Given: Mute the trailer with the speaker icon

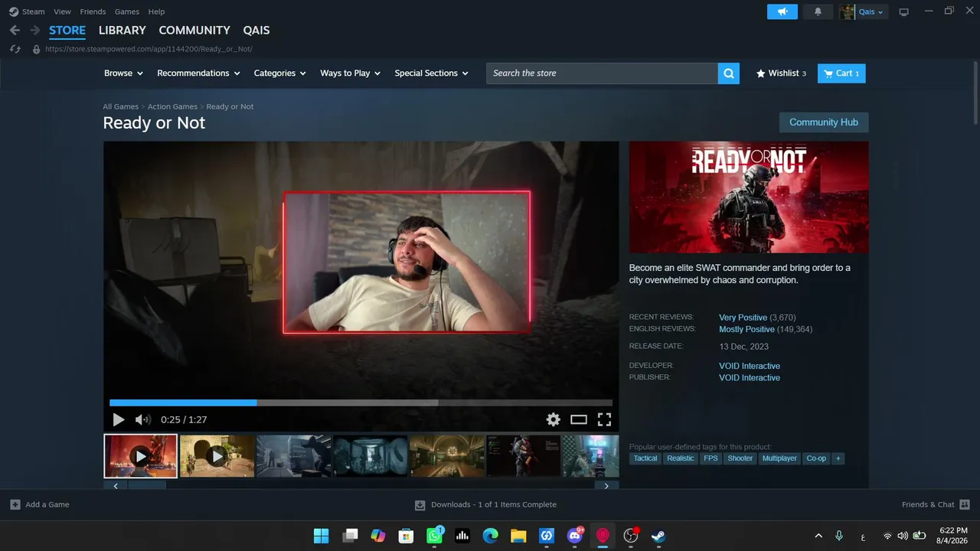Looking at the screenshot, I should tap(142, 419).
